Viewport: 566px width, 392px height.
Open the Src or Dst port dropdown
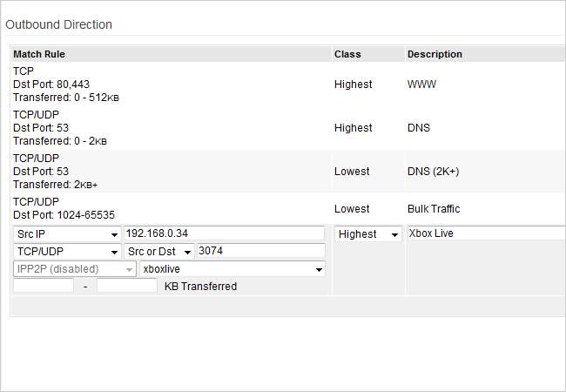pos(158,252)
